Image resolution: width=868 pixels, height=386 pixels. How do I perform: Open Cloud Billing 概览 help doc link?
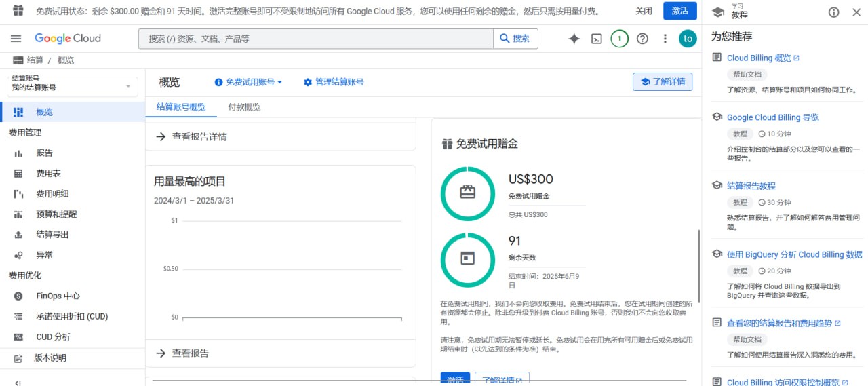(763, 58)
